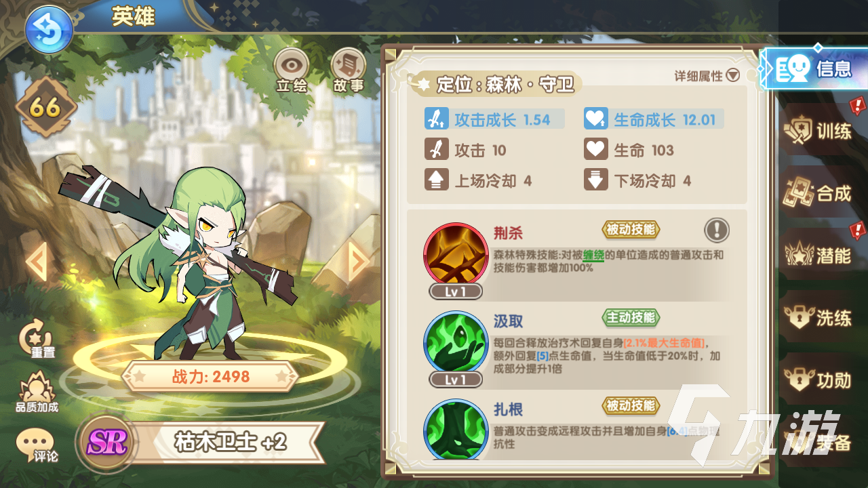The height and width of the screenshot is (488, 868).
Task: Select the 荆杀 thorn skill icon
Action: pyautogui.click(x=456, y=255)
